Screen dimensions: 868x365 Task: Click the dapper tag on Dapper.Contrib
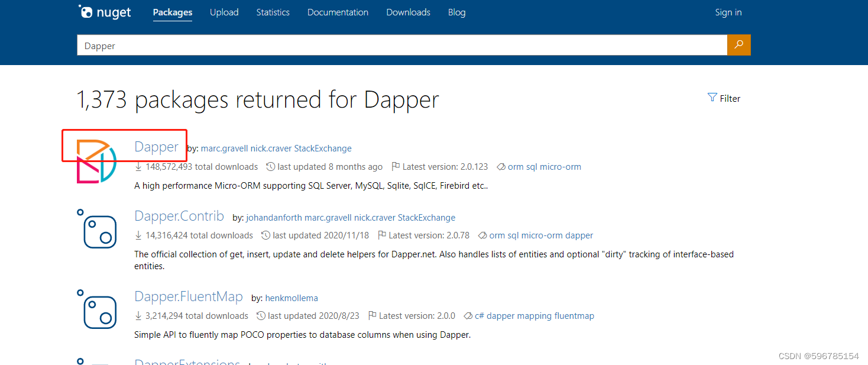coord(579,235)
